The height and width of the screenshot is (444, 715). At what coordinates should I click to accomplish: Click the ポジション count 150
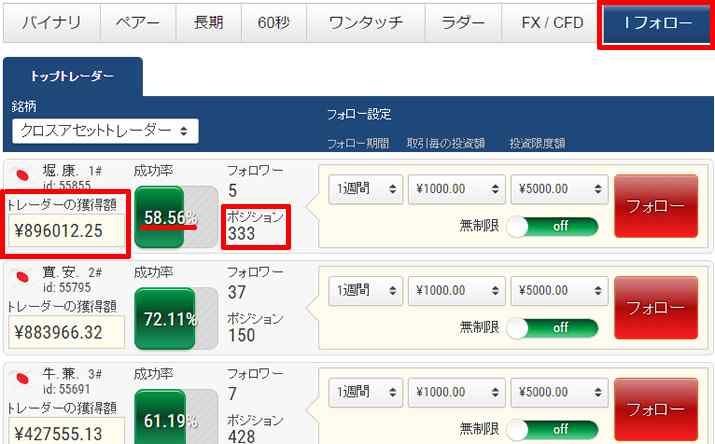241,336
